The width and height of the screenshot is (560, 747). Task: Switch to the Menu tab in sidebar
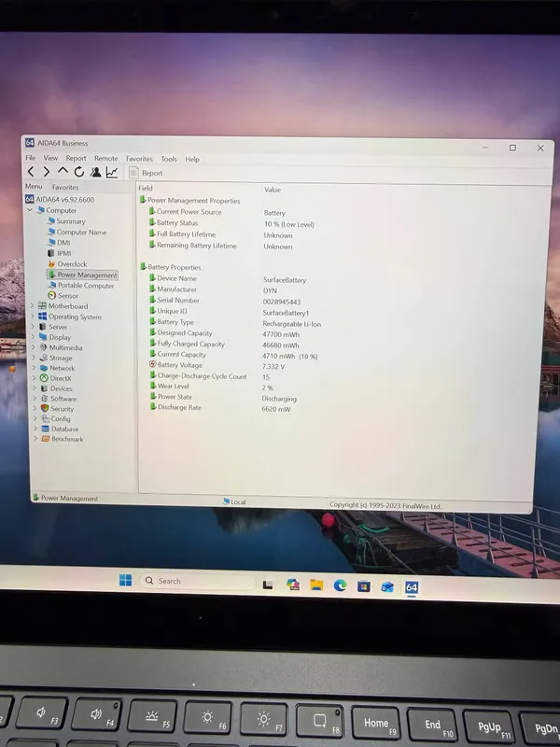[x=34, y=186]
